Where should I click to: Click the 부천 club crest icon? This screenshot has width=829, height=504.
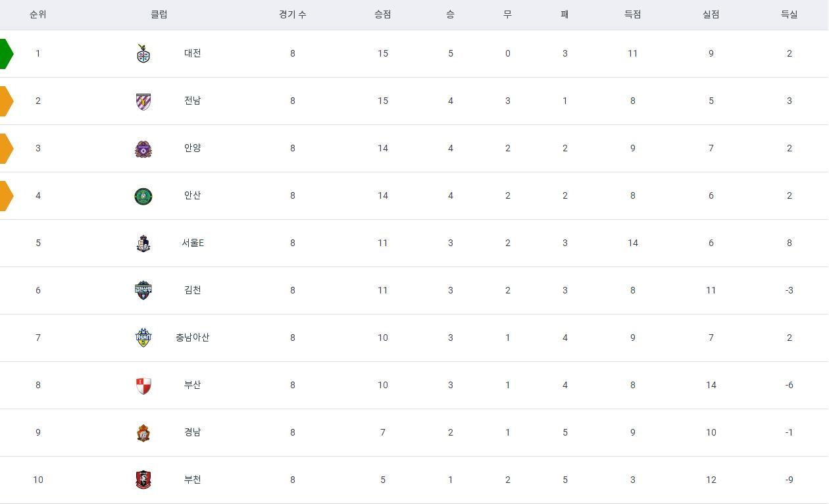[143, 480]
